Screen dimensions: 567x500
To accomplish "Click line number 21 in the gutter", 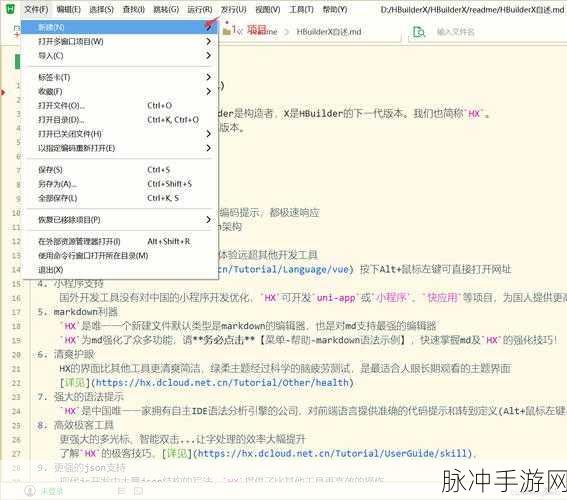I will point(16,369).
